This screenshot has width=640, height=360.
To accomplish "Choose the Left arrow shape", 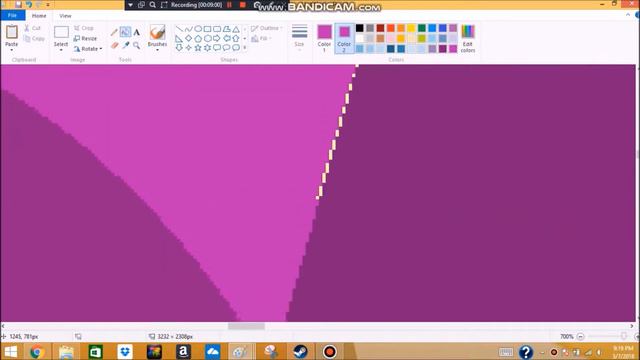I will (x=227, y=38).
